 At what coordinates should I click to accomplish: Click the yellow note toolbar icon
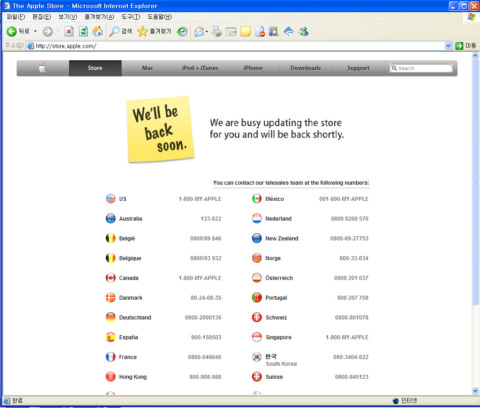tap(246, 31)
